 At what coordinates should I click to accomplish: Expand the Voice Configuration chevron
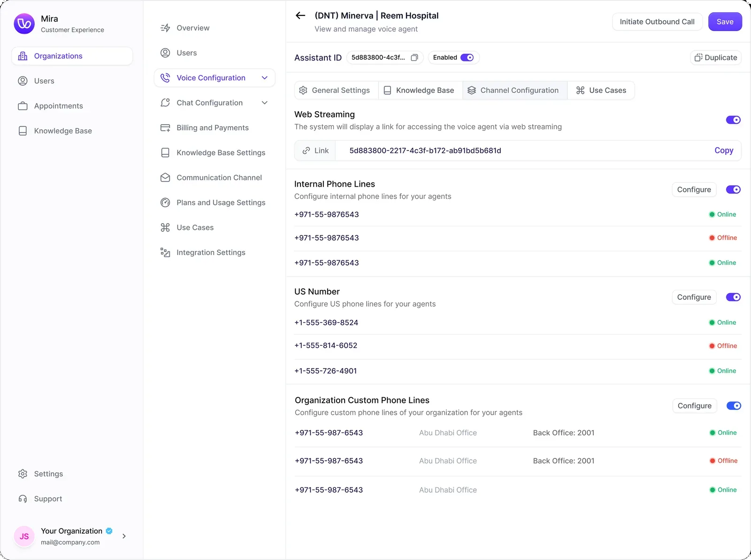(265, 78)
